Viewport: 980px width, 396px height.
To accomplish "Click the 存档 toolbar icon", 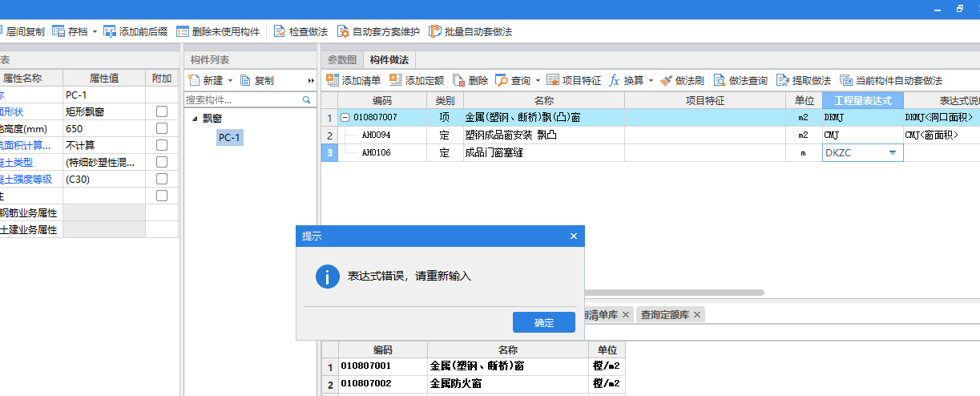I will click(x=59, y=31).
